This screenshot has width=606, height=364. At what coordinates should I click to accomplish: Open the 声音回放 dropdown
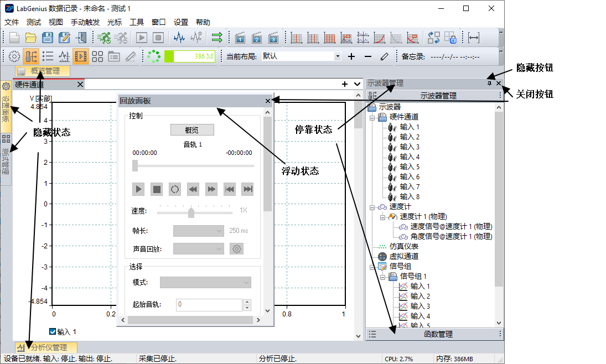pyautogui.click(x=199, y=249)
